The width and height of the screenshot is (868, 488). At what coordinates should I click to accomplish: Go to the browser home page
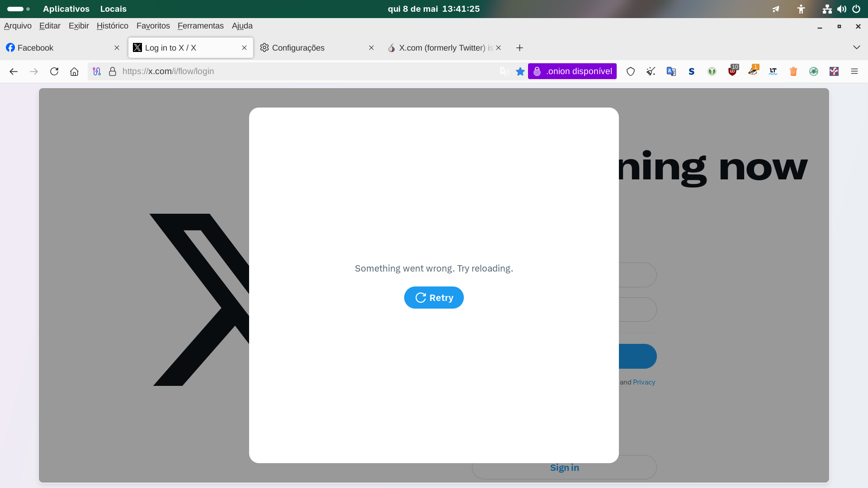pos(74,71)
